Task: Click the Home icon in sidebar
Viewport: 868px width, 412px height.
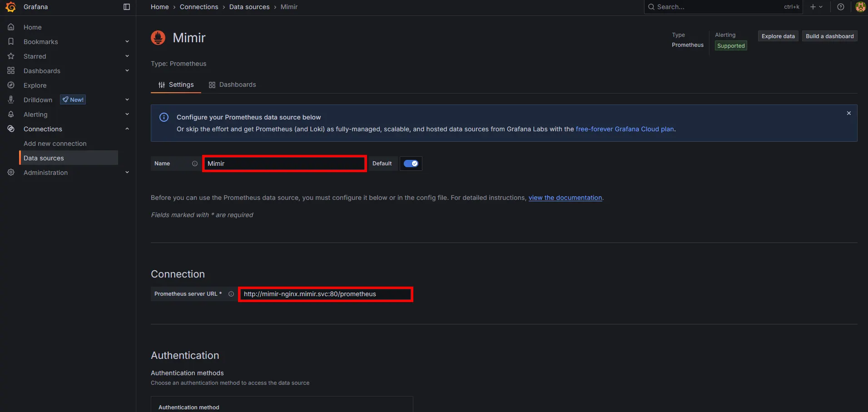Action: pos(11,27)
